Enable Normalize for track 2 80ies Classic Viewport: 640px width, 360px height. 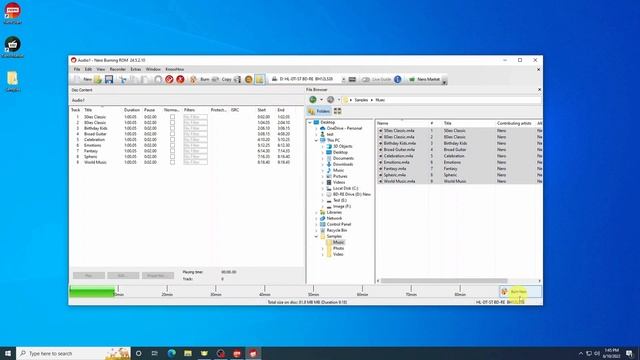coord(172,122)
